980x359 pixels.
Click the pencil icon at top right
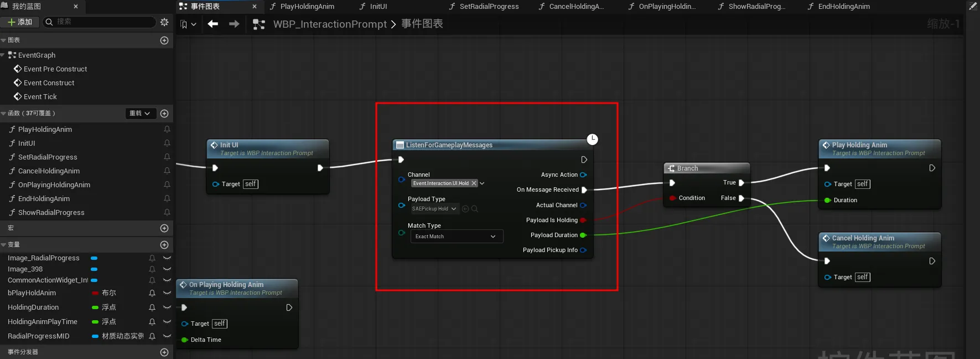coord(973,7)
